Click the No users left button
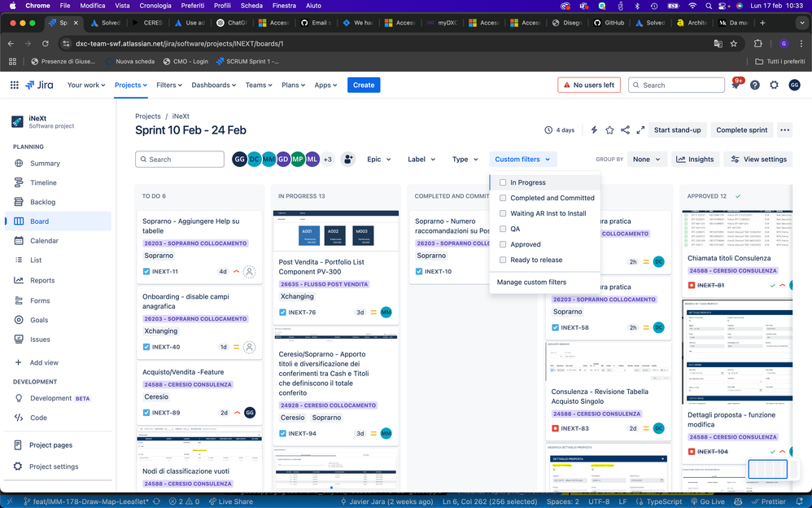The width and height of the screenshot is (812, 508). click(589, 85)
